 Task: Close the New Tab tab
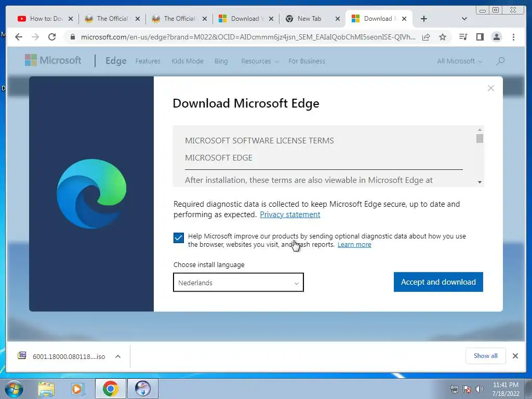[x=338, y=19]
